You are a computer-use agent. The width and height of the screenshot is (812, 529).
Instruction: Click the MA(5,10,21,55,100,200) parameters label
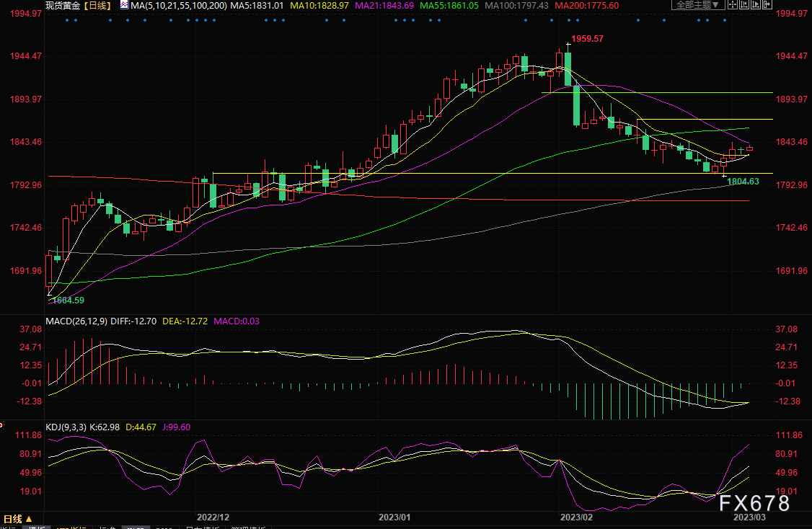[x=179, y=6]
